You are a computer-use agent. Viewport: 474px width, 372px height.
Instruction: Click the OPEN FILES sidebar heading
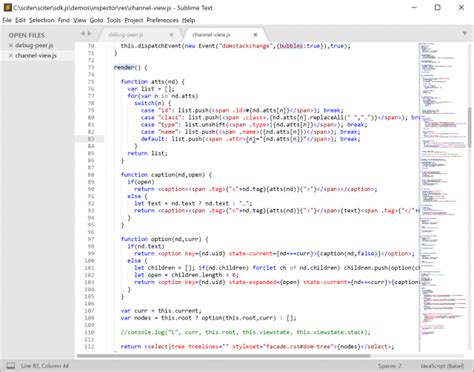click(x=27, y=35)
